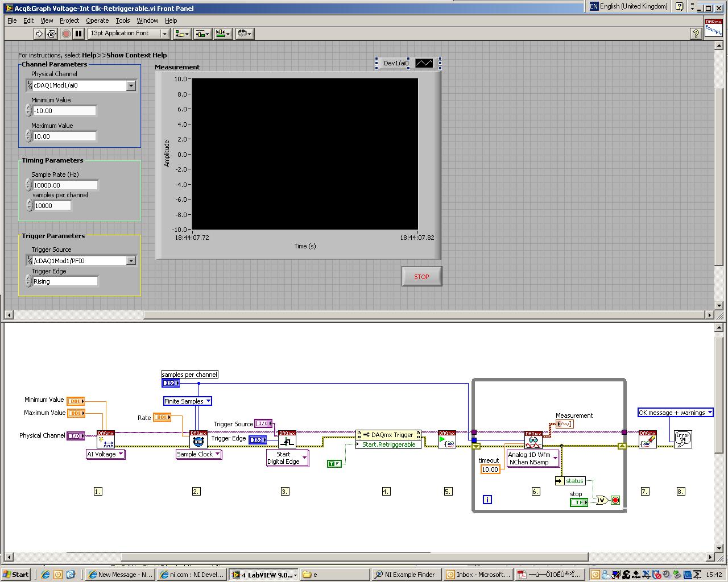
Task: Click the loop conditional stop terminal
Action: click(615, 500)
